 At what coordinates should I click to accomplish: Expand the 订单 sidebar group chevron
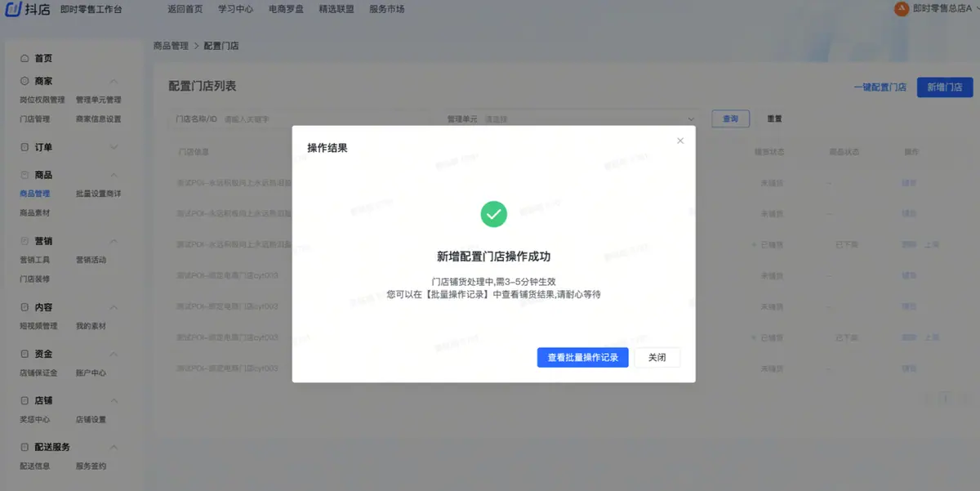pyautogui.click(x=114, y=147)
